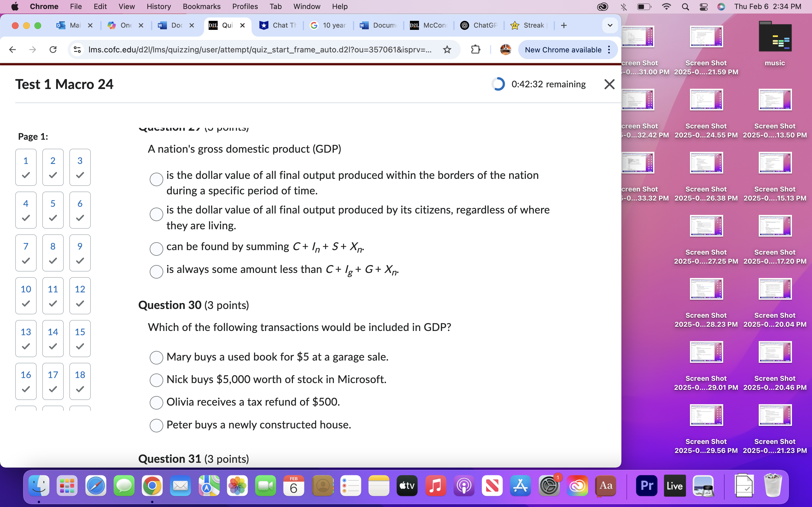Select 'Mary buys a used book' answer option
812x507 pixels.
[x=156, y=357]
